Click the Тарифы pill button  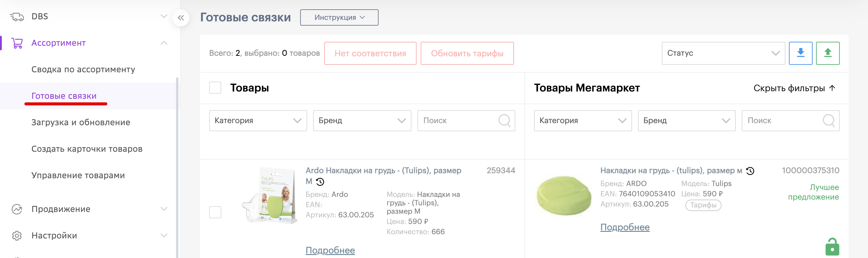point(703,205)
